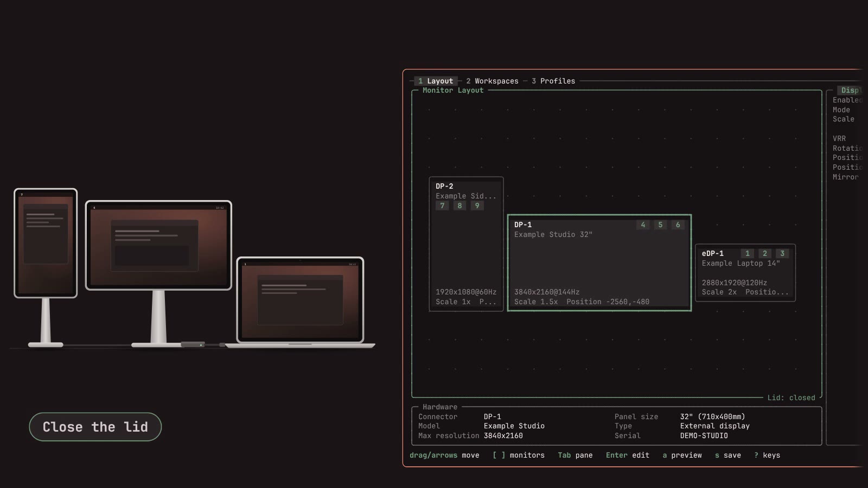Click the laptop illustration
868x488 pixels.
[x=300, y=301]
